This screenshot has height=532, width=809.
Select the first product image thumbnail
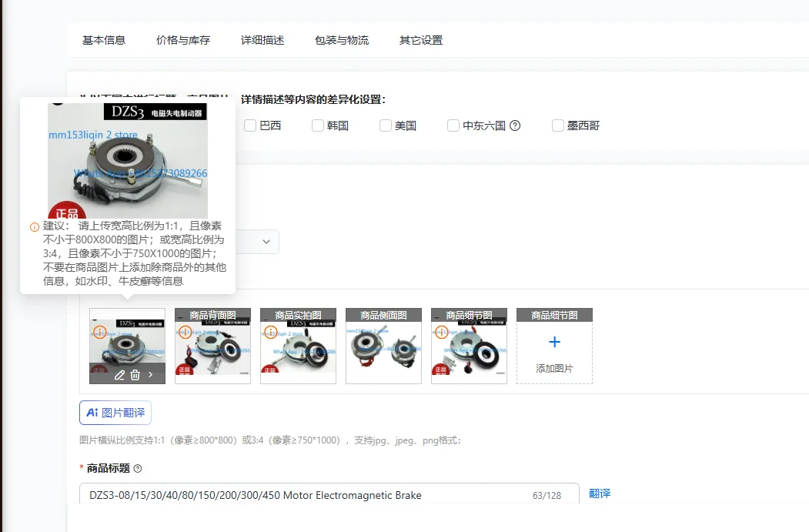[128, 346]
